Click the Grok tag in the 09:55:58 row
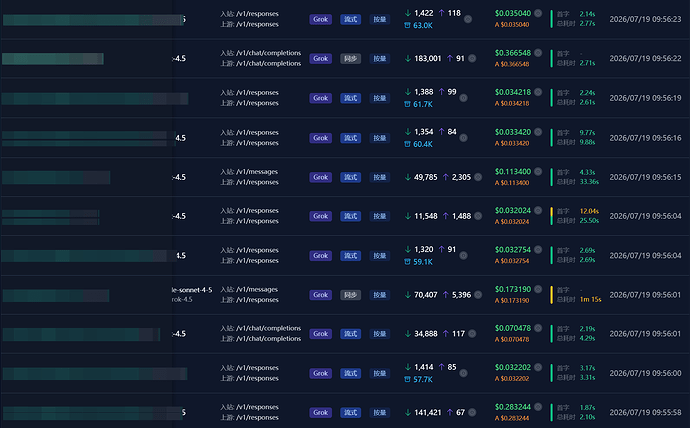Viewport: 690px width, 428px height. (x=320, y=412)
